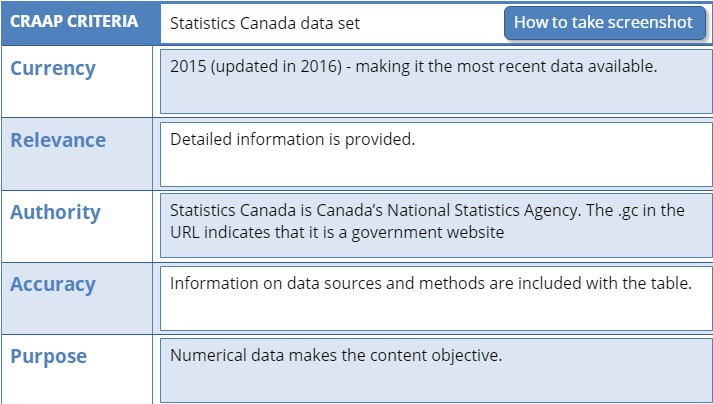Screen dimensions: 713x404
Task: Select the Currency criteria label
Action: (53, 69)
